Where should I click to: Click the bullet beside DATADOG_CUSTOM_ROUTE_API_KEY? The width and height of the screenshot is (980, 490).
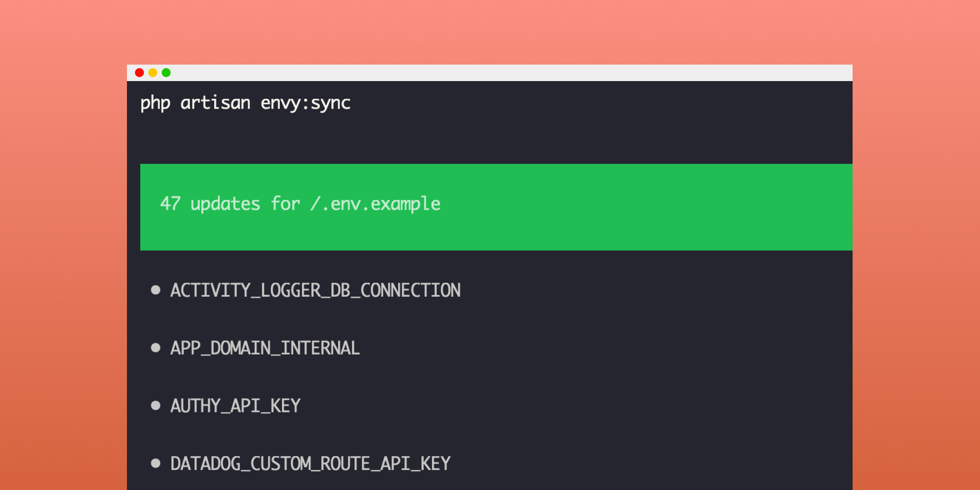155,464
